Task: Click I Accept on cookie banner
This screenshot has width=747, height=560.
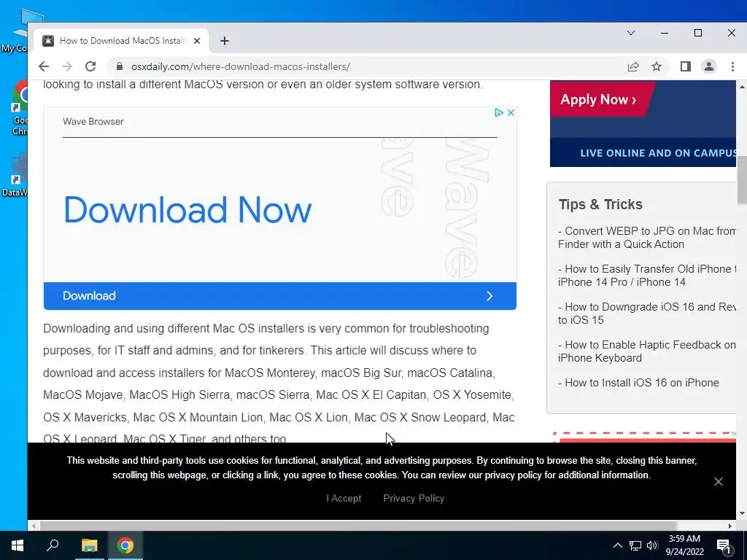Action: (344, 498)
